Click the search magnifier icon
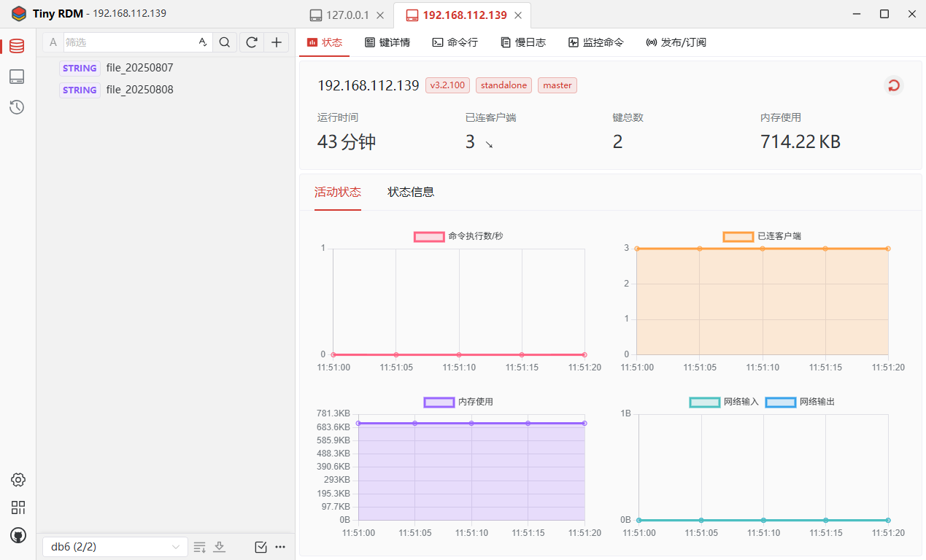926x560 pixels. point(225,42)
